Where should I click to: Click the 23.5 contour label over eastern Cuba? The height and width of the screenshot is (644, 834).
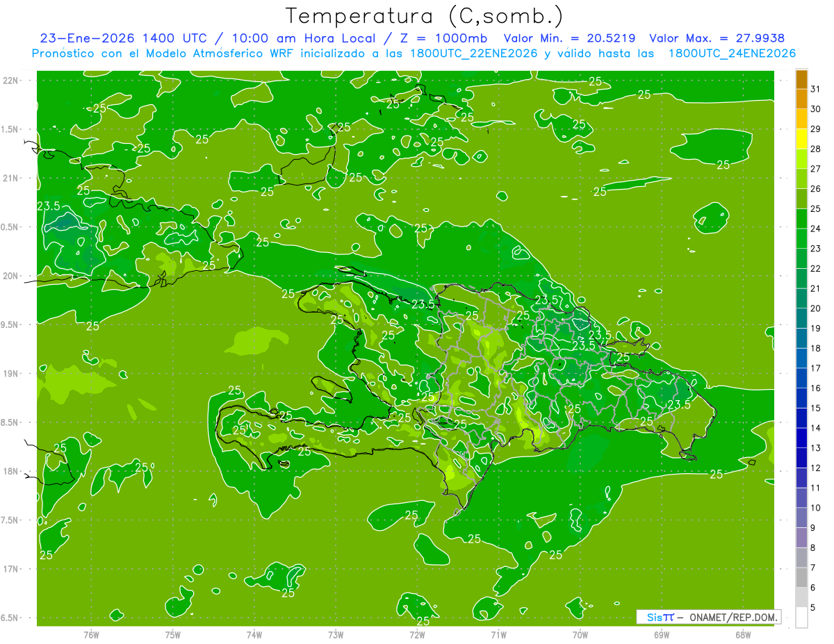click(48, 206)
